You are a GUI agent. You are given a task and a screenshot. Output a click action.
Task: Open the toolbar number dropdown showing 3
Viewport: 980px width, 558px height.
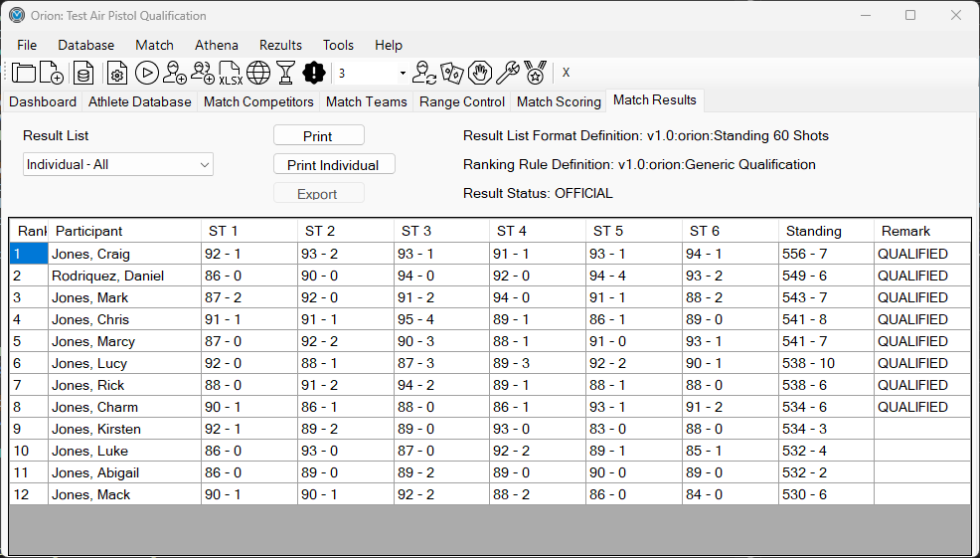pos(403,74)
